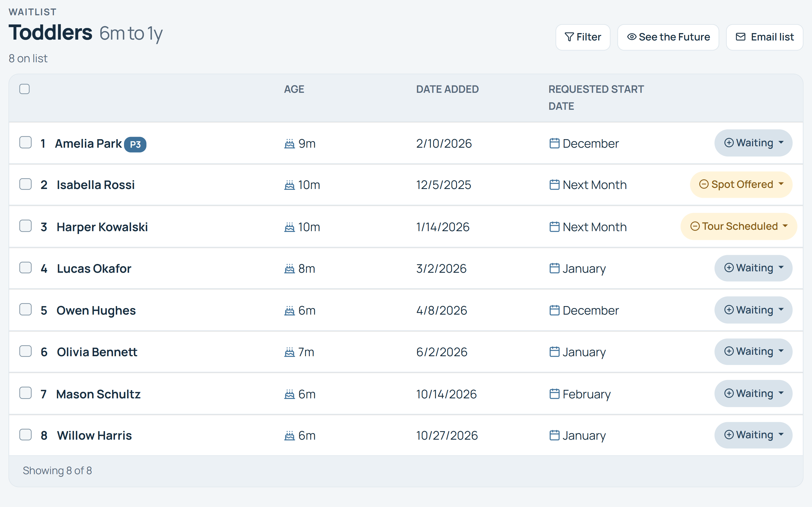Click the eye icon on See the Future
Image resolution: width=812 pixels, height=507 pixels.
(631, 37)
